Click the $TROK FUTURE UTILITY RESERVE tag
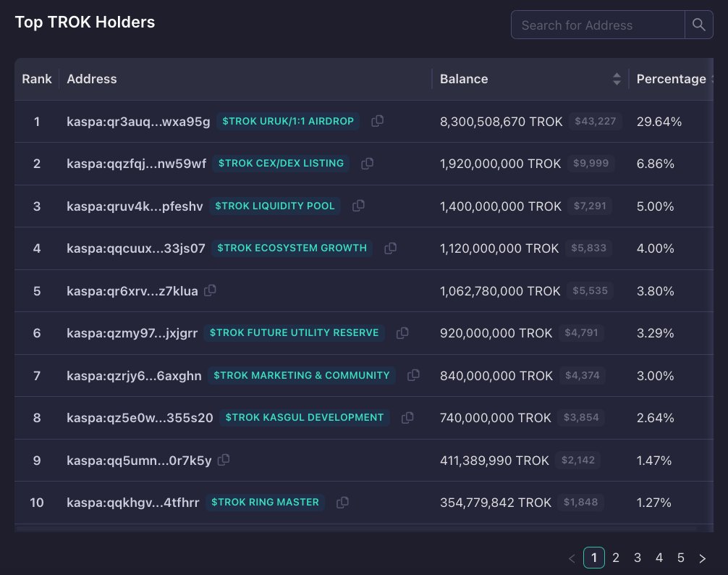Viewport: 728px width, 575px height. point(295,333)
